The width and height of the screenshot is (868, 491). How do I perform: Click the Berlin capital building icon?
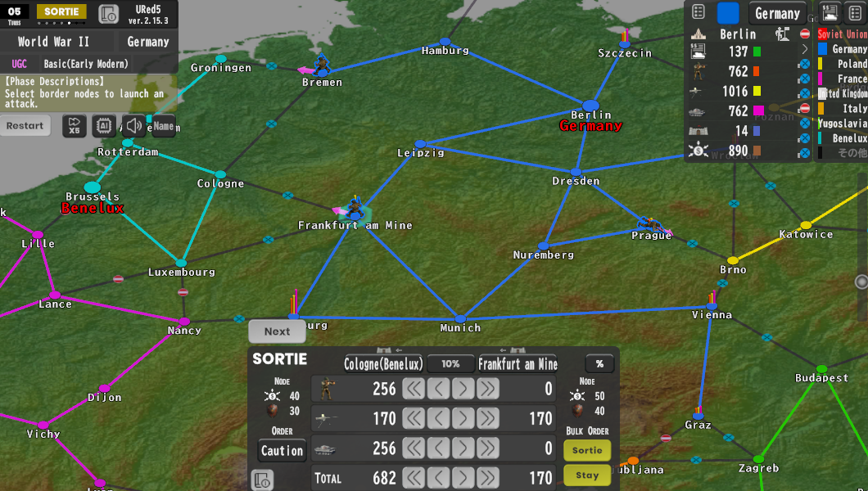pos(698,34)
